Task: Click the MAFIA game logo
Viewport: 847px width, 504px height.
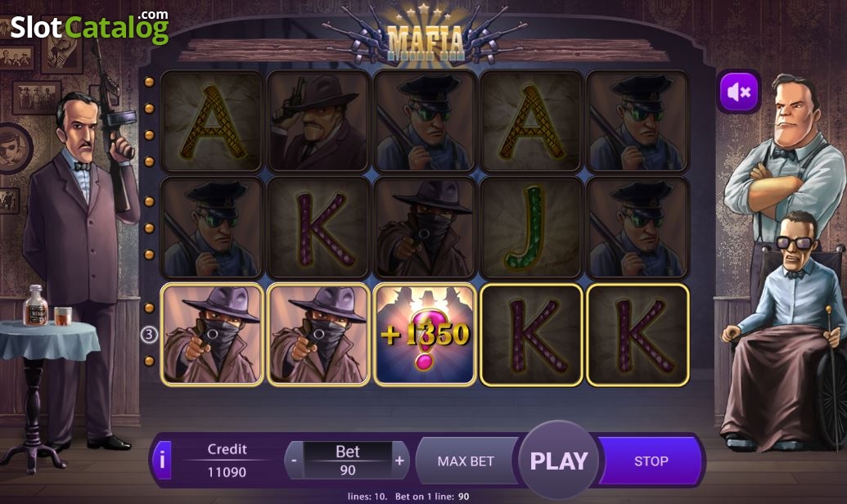Action: pyautogui.click(x=426, y=39)
